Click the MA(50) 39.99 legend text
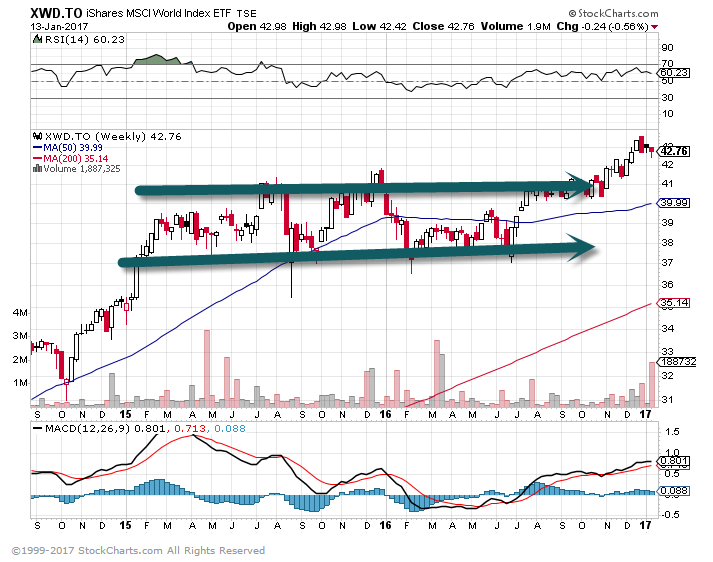This screenshot has height=562, width=713. tap(73, 147)
